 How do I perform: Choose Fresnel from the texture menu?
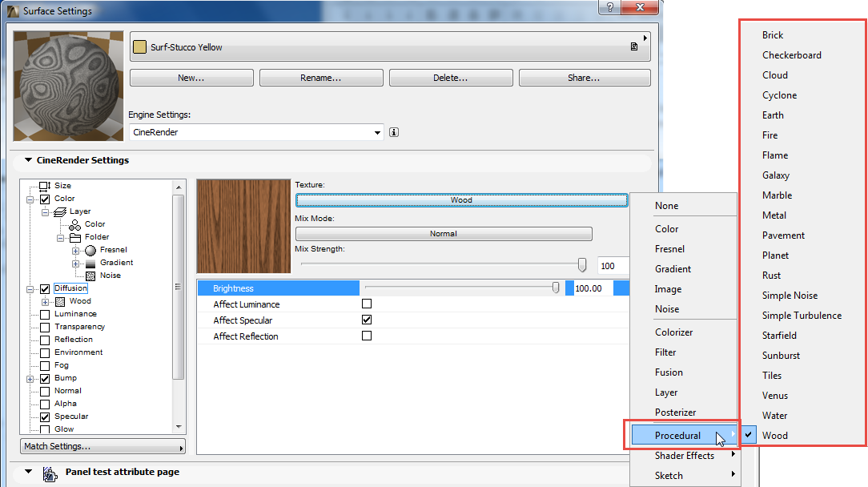pos(670,249)
